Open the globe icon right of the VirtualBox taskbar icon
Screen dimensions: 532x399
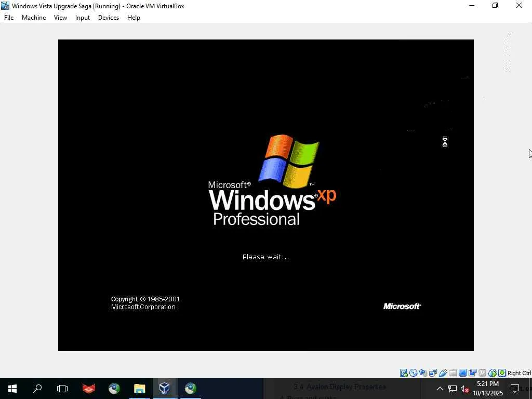click(x=190, y=389)
